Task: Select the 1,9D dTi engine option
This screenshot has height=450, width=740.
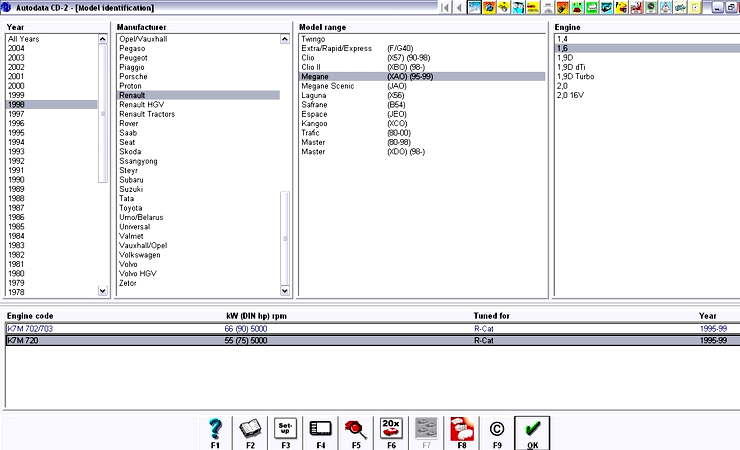Action: 648,67
